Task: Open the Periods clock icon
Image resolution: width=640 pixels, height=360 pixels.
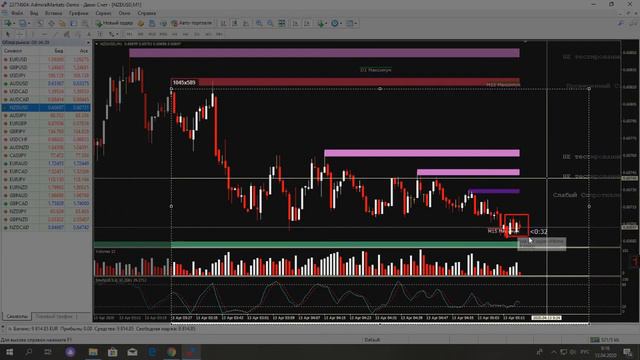Action: click(x=335, y=23)
